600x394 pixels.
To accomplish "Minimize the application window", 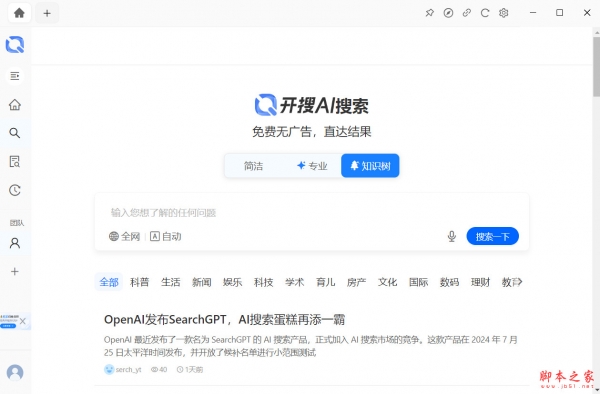I will (533, 13).
